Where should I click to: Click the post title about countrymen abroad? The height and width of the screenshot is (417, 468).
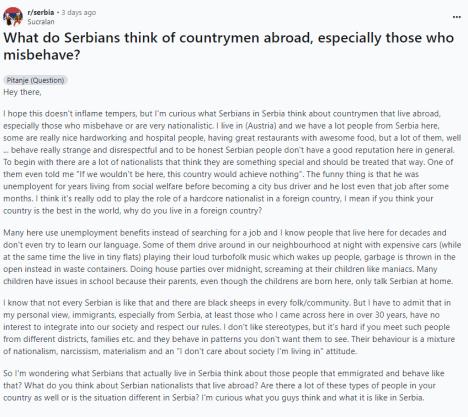point(228,46)
